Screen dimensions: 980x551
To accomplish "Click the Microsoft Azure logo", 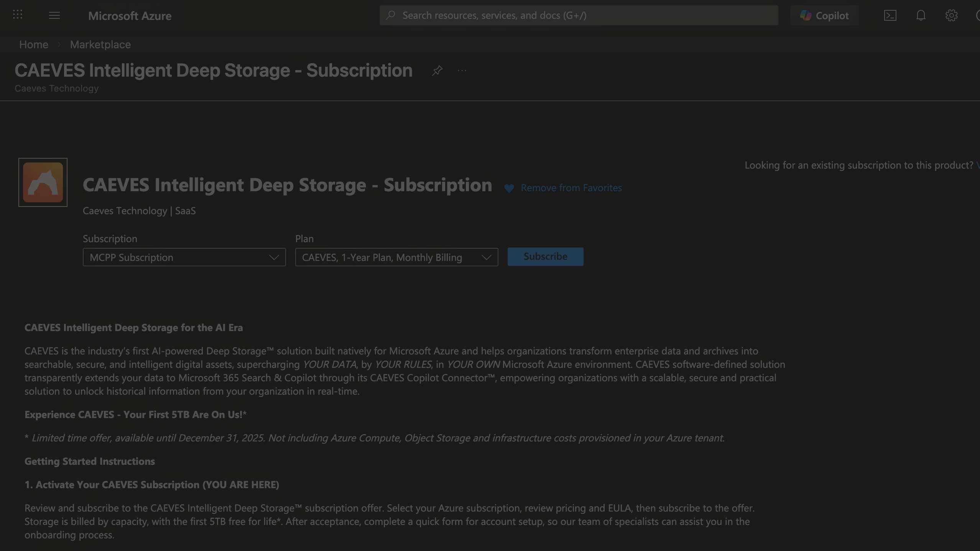I will (130, 16).
